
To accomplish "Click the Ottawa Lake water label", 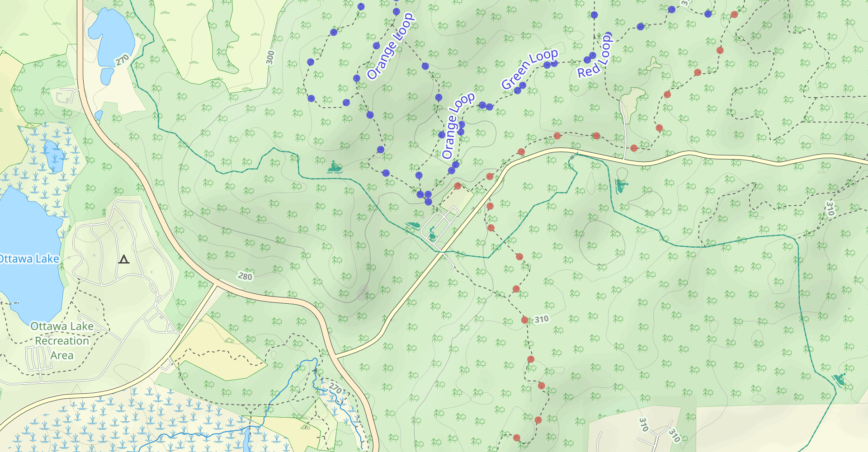I will pyautogui.click(x=29, y=259).
